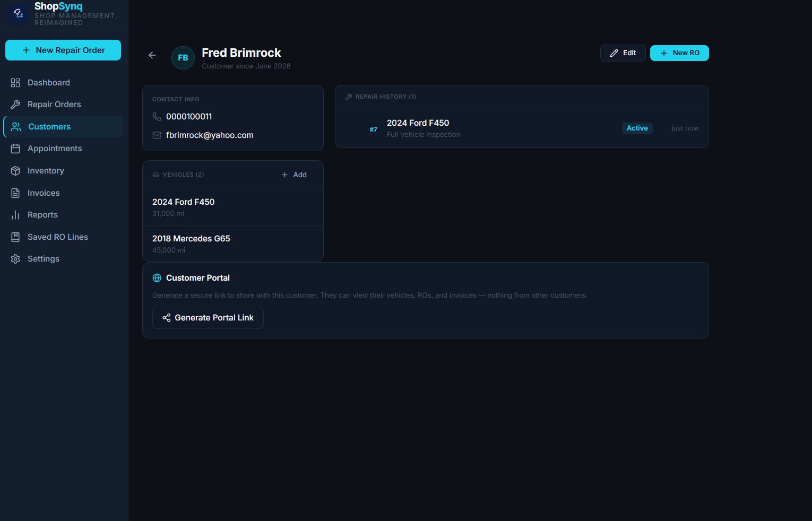The height and width of the screenshot is (521, 812).
Task: Click the Invoices document icon
Action: pos(15,193)
